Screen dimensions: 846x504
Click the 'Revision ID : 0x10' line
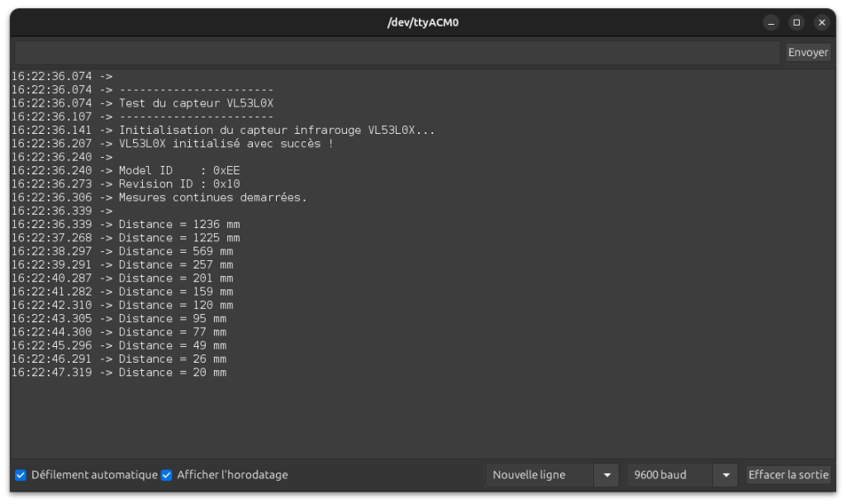tap(179, 184)
